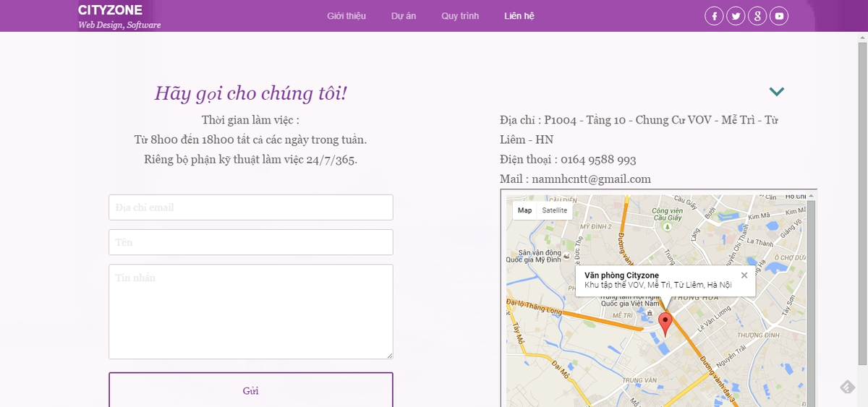Click the CITYZONE logo
The image size is (868, 407).
110,10
